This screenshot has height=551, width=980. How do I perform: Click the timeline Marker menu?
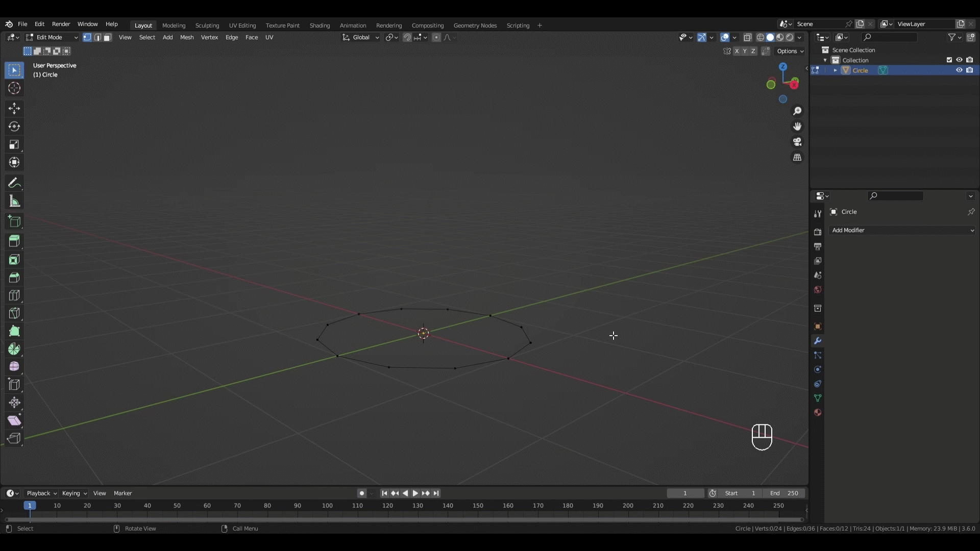coord(122,493)
